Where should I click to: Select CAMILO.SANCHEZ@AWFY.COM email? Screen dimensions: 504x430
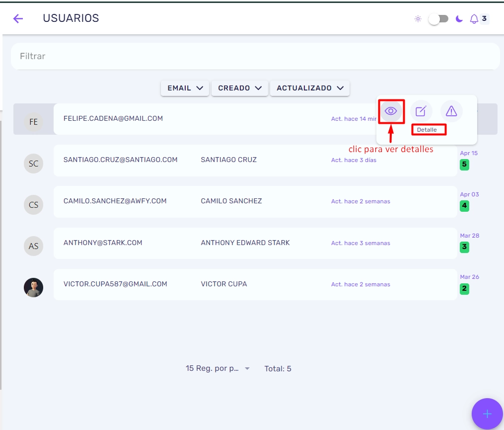115,201
